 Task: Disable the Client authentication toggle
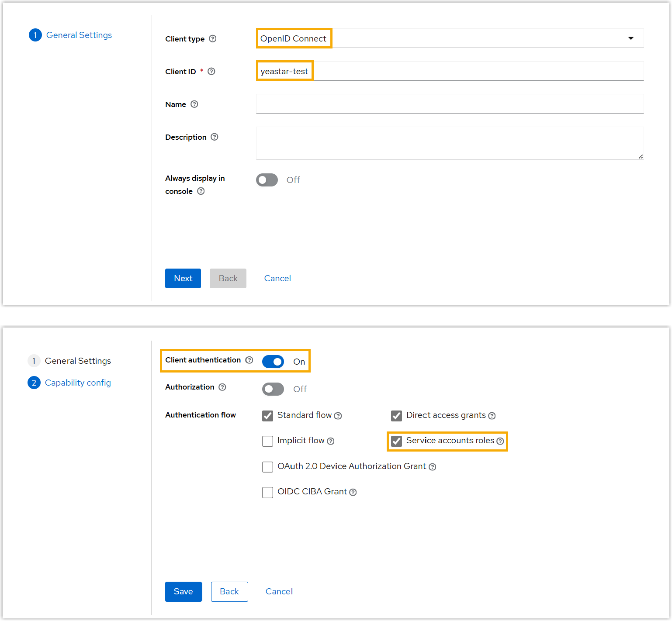273,362
